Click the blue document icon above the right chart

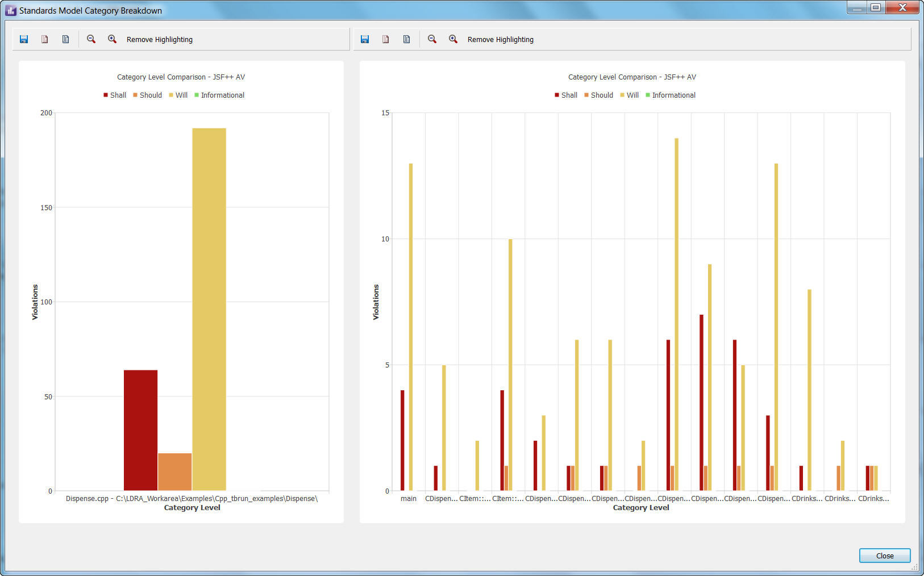pyautogui.click(x=406, y=39)
